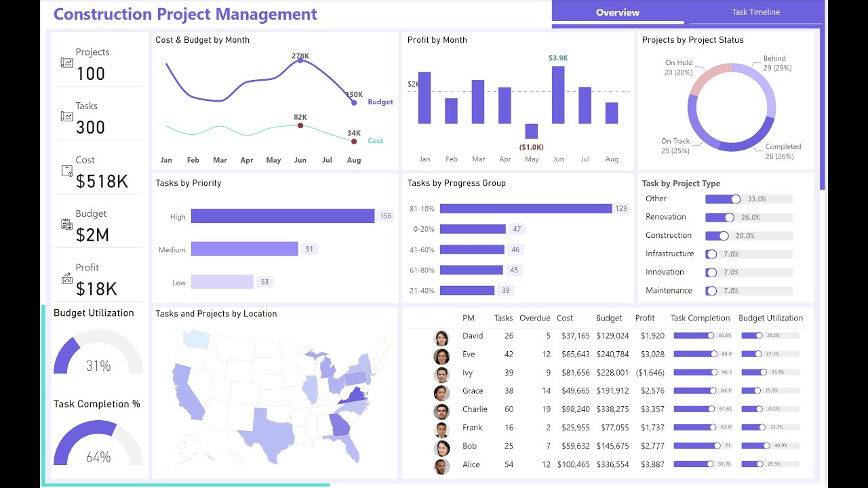Select Eve's avatar photo
Image resolution: width=868 pixels, height=488 pixels.
coord(441,357)
